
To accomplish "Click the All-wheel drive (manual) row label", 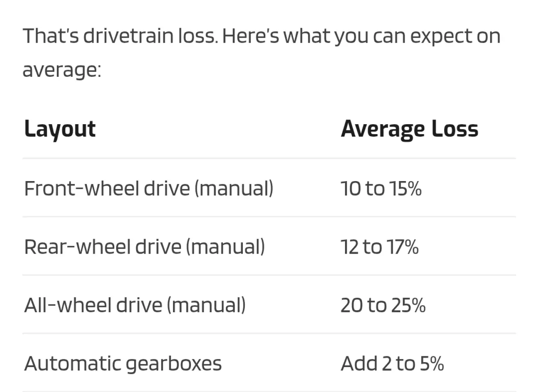I will (135, 305).
